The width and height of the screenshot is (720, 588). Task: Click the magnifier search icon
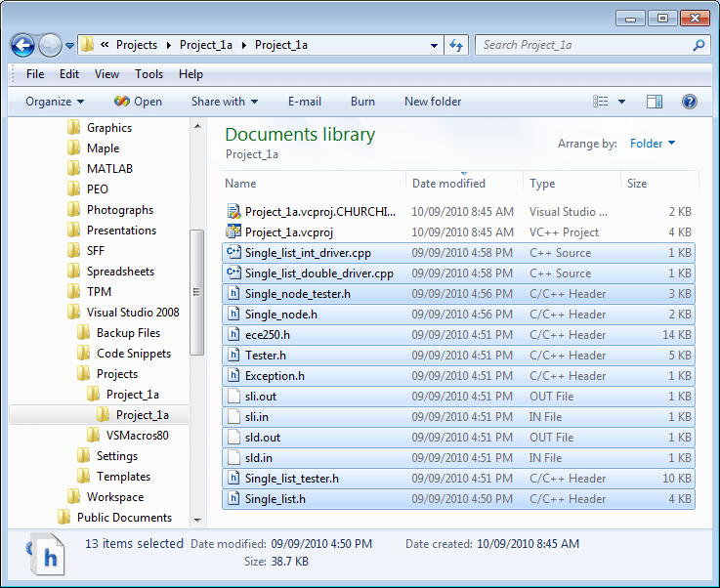[x=699, y=45]
